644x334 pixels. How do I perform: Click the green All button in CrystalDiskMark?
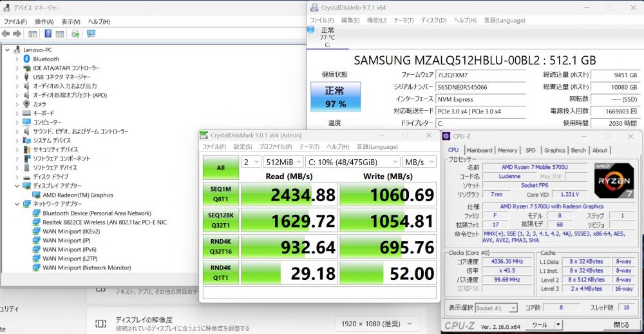coord(220,168)
